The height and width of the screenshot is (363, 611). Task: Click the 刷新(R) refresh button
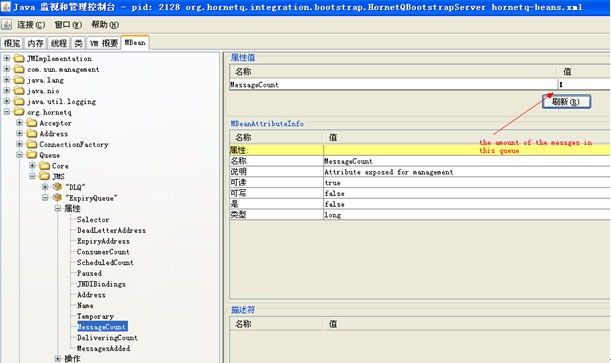click(566, 102)
